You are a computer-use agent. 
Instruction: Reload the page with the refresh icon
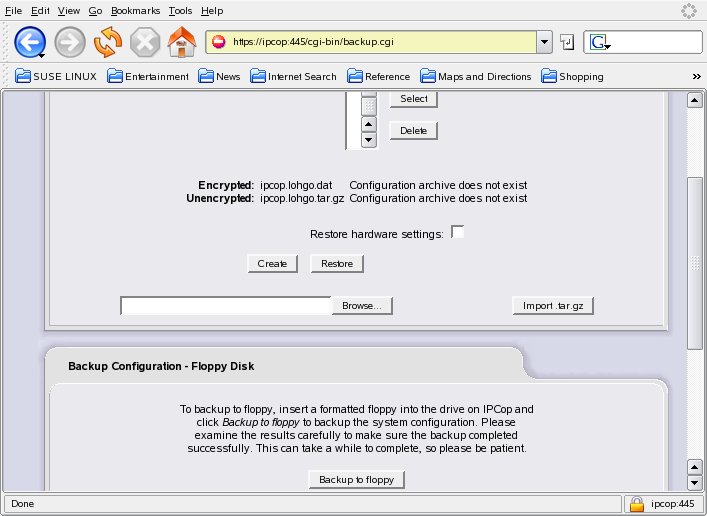tap(107, 42)
